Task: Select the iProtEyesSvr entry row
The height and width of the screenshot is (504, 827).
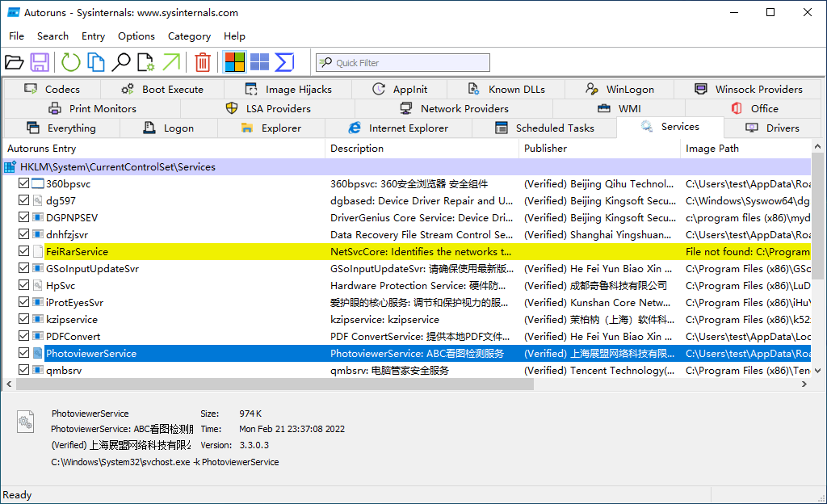Action: [x=407, y=303]
